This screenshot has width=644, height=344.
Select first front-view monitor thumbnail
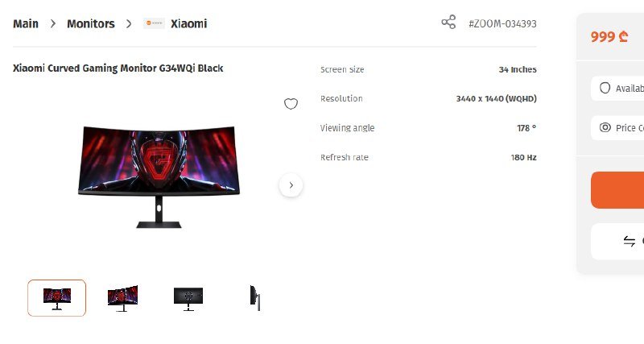[56, 298]
